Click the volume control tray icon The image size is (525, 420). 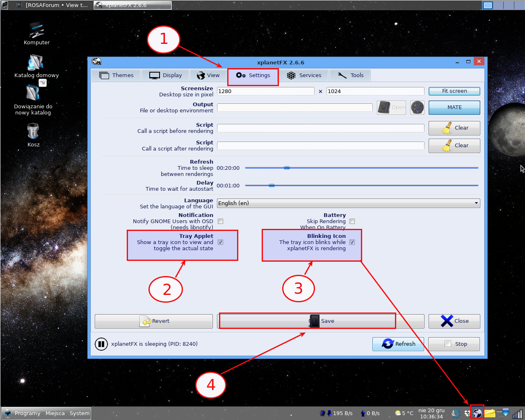pyautogui.click(x=504, y=413)
